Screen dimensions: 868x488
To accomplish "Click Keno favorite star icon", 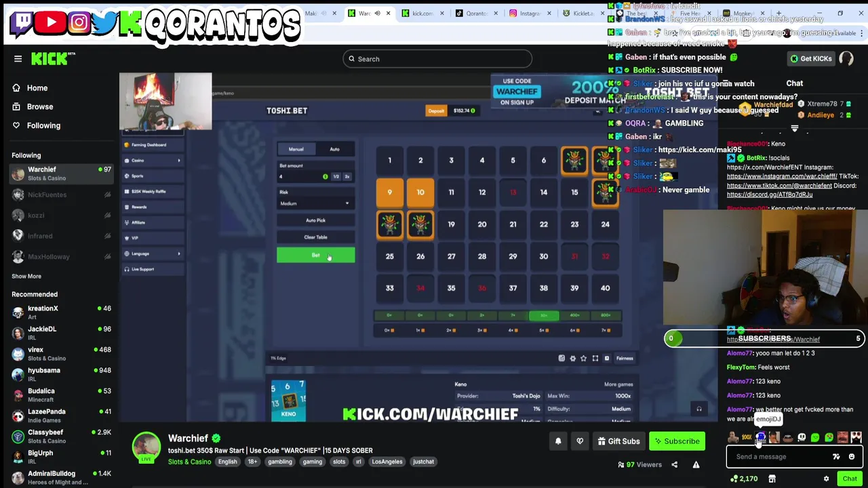I will (583, 359).
